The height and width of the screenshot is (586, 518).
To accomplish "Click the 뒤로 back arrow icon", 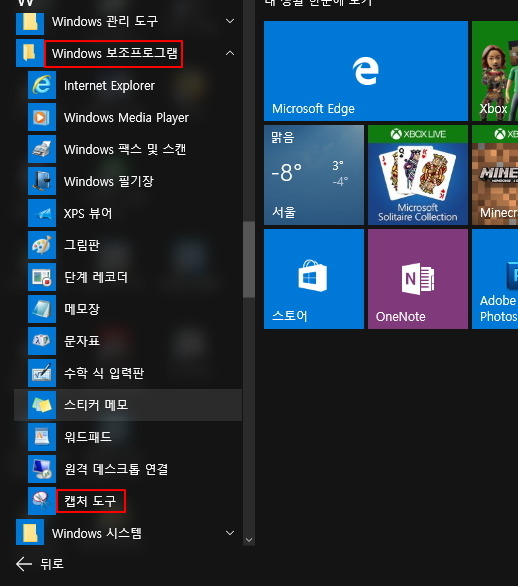I will (24, 564).
